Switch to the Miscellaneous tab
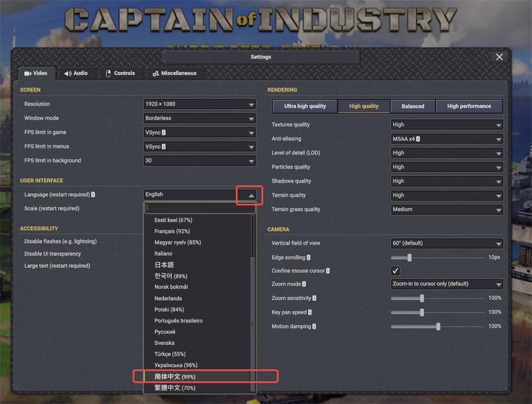532x404 pixels. click(175, 73)
